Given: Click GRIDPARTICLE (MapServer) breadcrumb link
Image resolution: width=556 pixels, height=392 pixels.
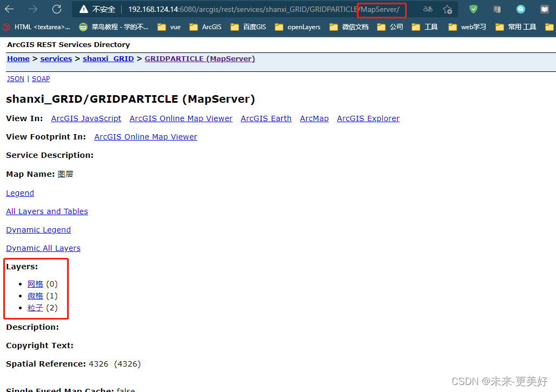Looking at the screenshot, I should pyautogui.click(x=200, y=59).
